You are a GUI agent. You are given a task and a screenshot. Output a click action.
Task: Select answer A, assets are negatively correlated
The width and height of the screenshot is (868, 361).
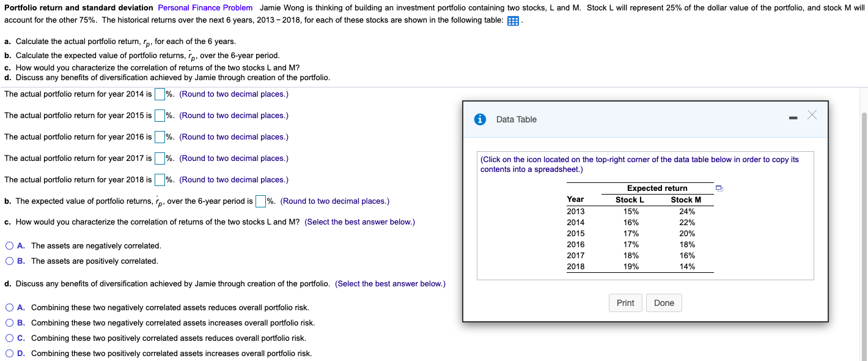coord(9,245)
